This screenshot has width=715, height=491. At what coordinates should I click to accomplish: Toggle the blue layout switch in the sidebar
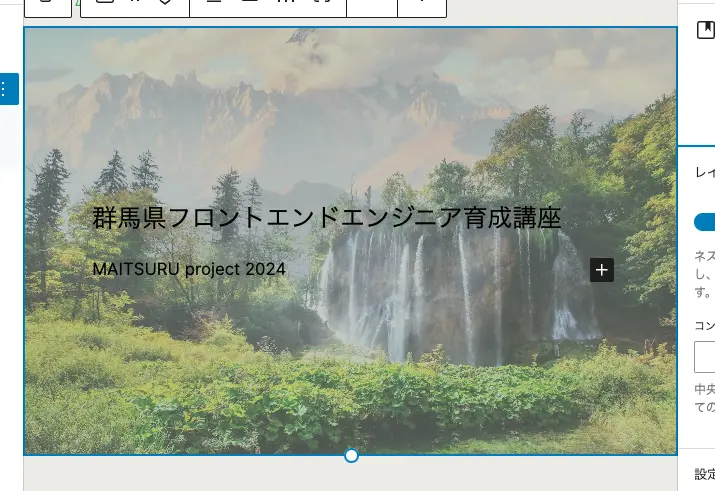pyautogui.click(x=705, y=222)
